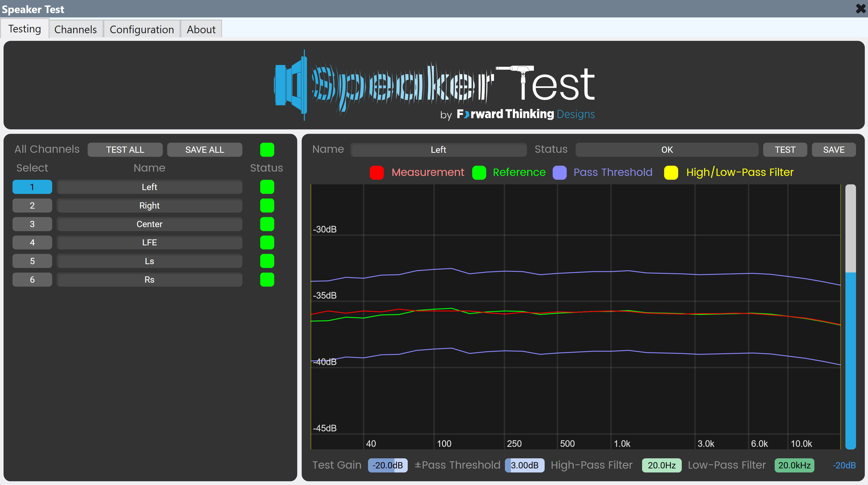Click the All Channels green status indicator
Screen dimensions: 868x485
(267, 150)
